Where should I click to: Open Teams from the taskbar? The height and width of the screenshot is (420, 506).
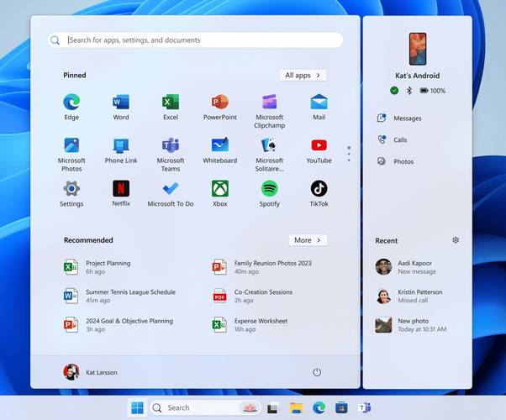tap(365, 408)
